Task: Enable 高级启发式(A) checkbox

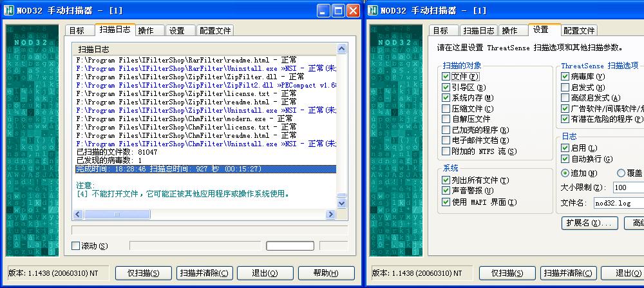Action: click(565, 98)
